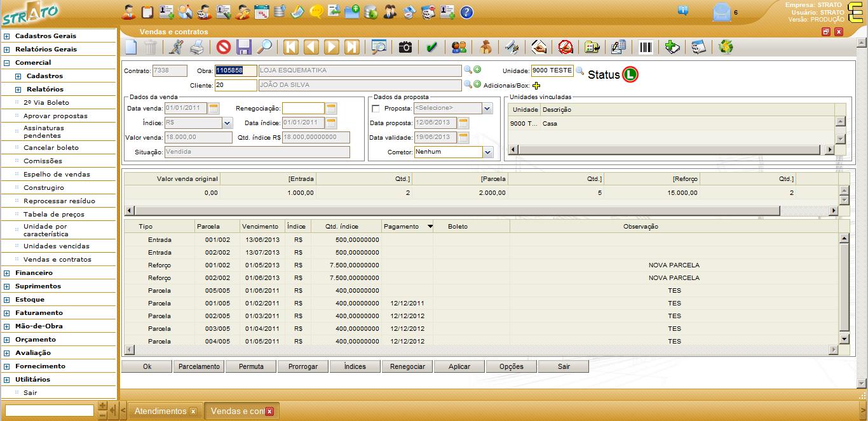Click the mail envelope notifications icon
Screen dimensions: 868x421
tap(721, 12)
